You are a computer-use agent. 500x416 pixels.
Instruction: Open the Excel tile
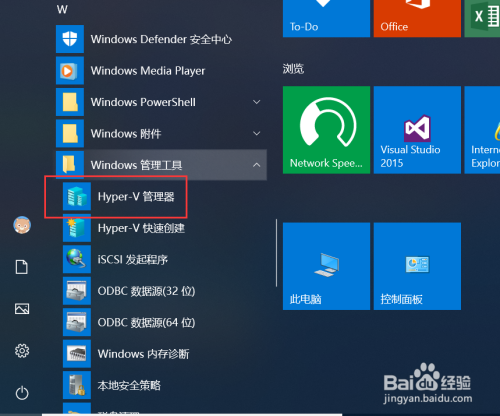(482, 18)
